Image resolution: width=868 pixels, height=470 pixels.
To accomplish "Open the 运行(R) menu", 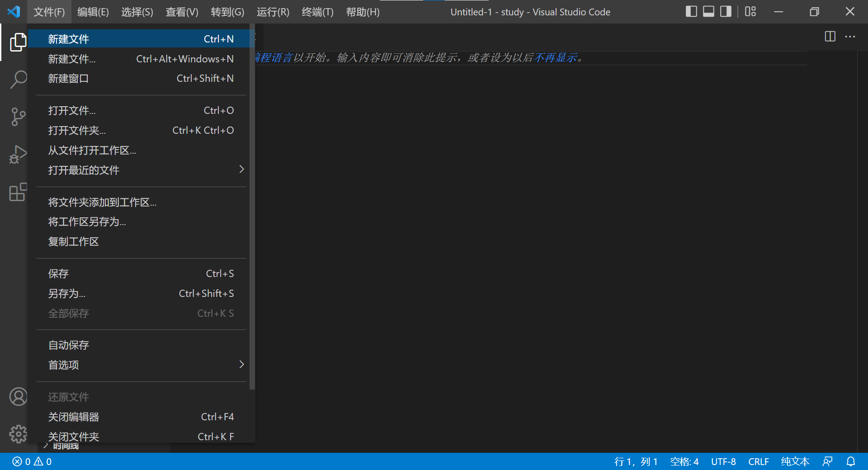I will point(273,12).
